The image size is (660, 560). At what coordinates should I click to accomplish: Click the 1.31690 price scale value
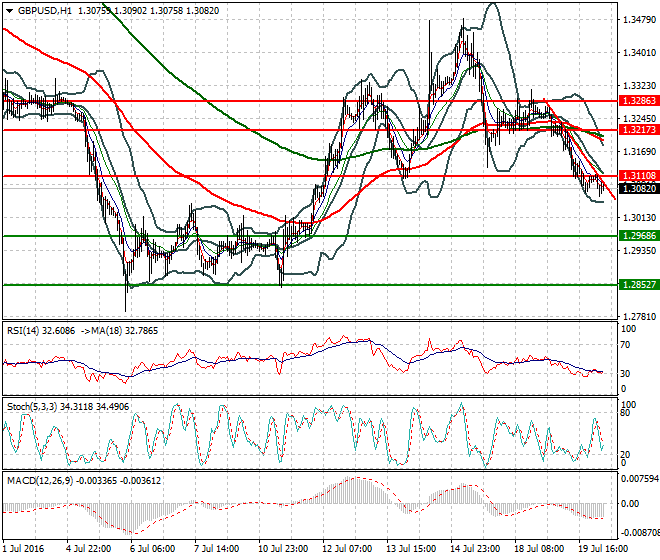click(x=639, y=152)
